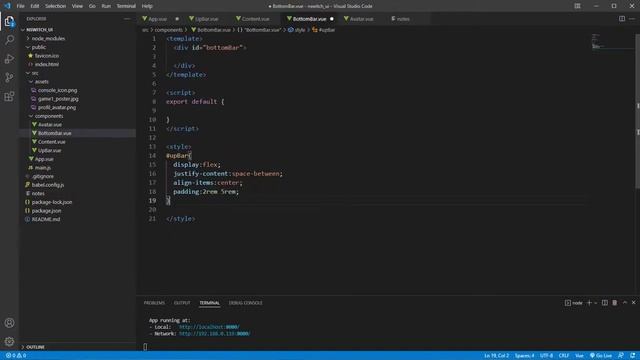Click the CRLF line ending status entry

tap(564, 356)
